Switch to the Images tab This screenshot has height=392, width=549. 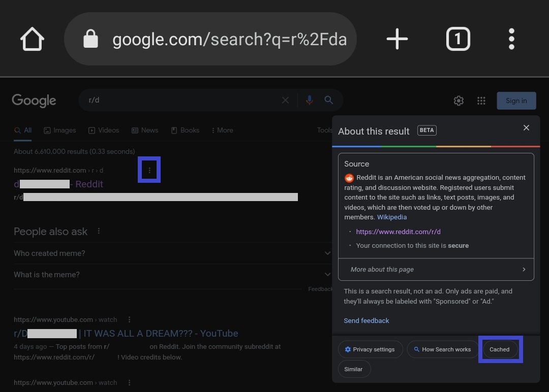tap(60, 130)
